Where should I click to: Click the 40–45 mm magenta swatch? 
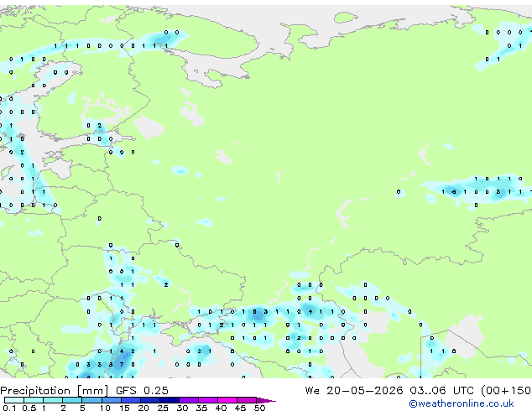[x=227, y=400]
